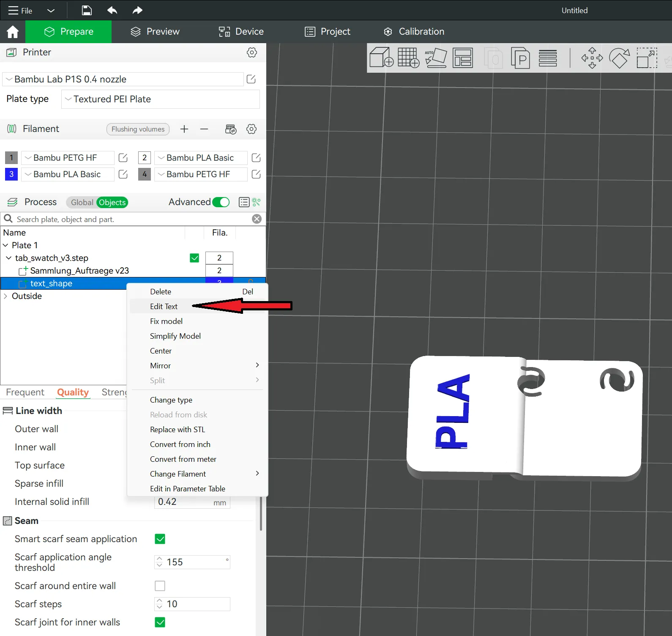
Task: Choose Edit Text from the context menu
Action: 197,307
